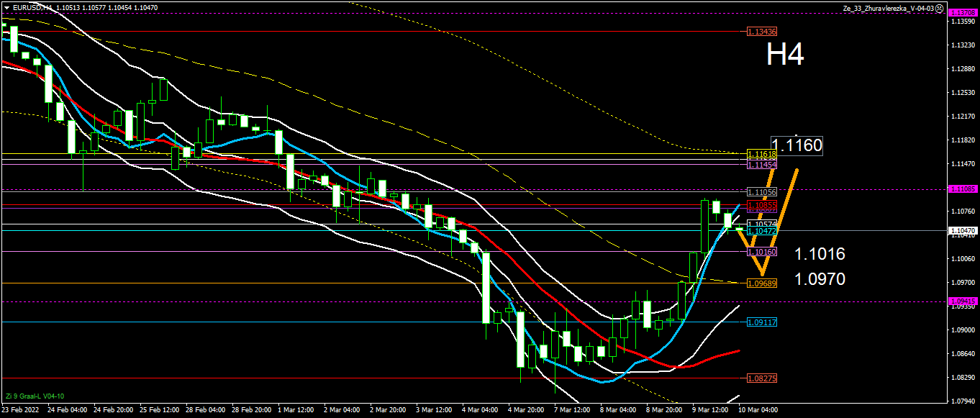Click the 1.0970 text annotation
The height and width of the screenshot is (418, 980).
[820, 279]
